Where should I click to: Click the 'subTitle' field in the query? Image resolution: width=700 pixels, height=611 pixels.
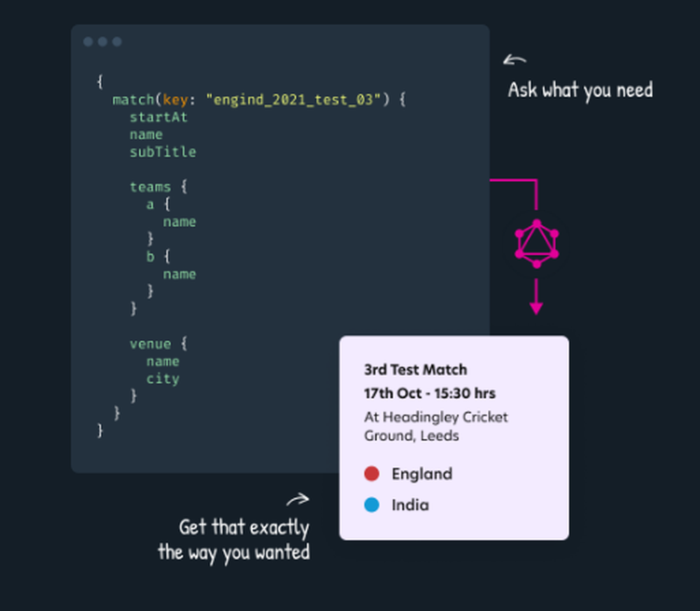coord(162,152)
